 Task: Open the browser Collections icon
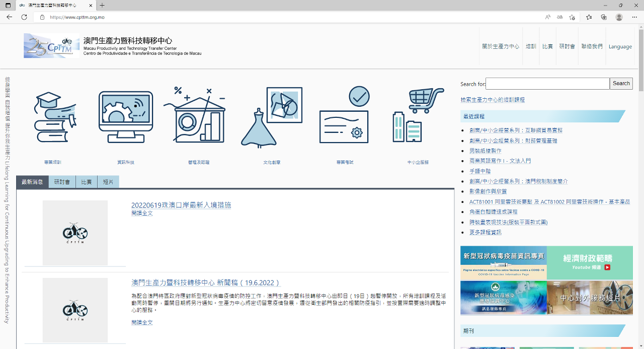coord(604,17)
